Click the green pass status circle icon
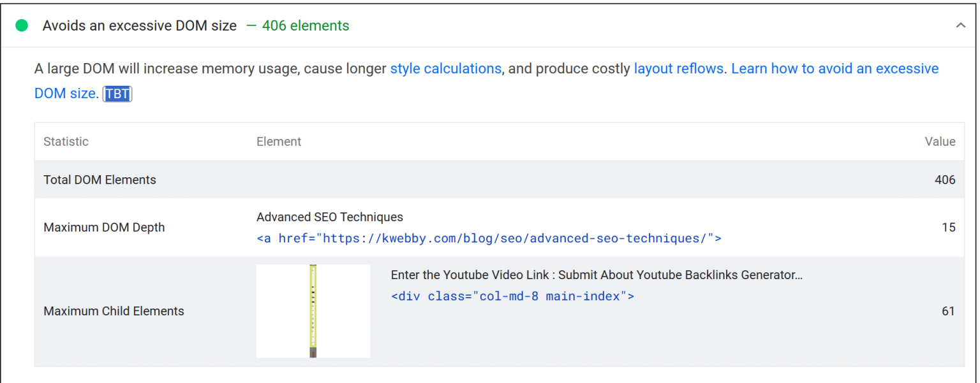The width and height of the screenshot is (980, 383). (x=22, y=26)
